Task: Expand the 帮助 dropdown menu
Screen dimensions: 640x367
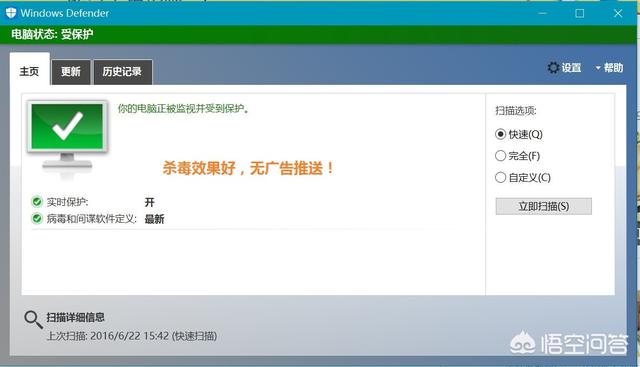Action: (x=609, y=68)
